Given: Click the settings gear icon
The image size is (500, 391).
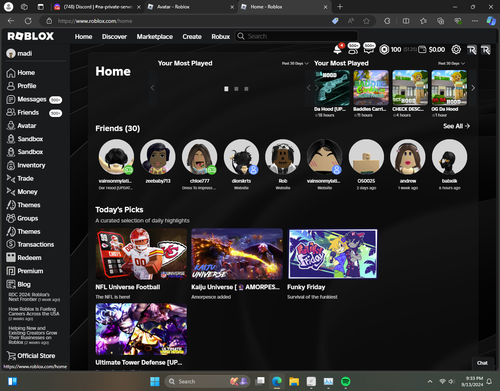Looking at the screenshot, I should 456,50.
